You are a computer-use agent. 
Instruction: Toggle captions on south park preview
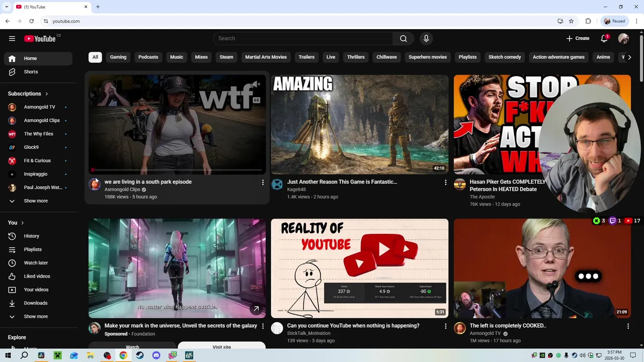coord(257,101)
